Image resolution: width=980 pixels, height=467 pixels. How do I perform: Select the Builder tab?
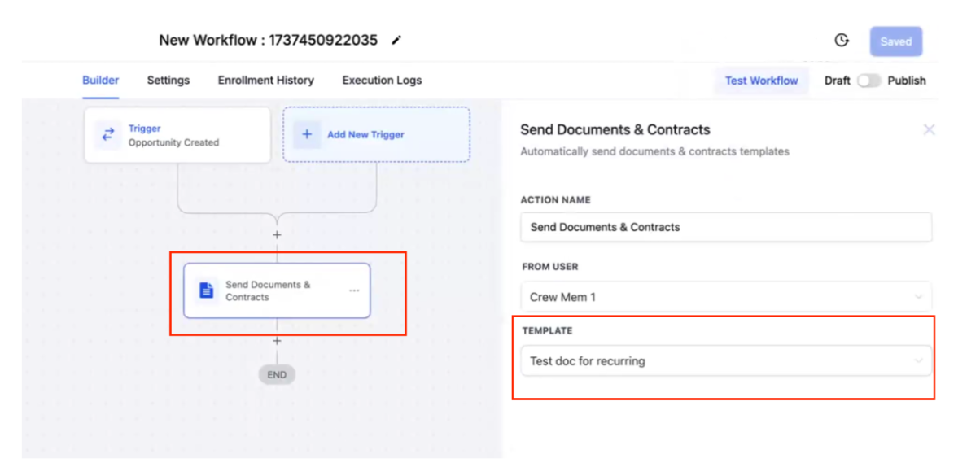101,81
